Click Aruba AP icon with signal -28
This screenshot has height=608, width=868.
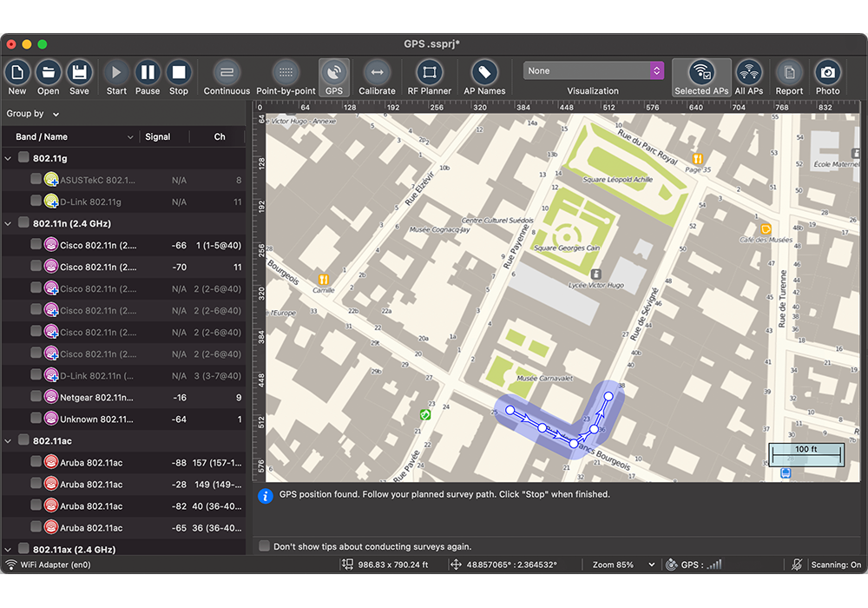[x=51, y=484]
